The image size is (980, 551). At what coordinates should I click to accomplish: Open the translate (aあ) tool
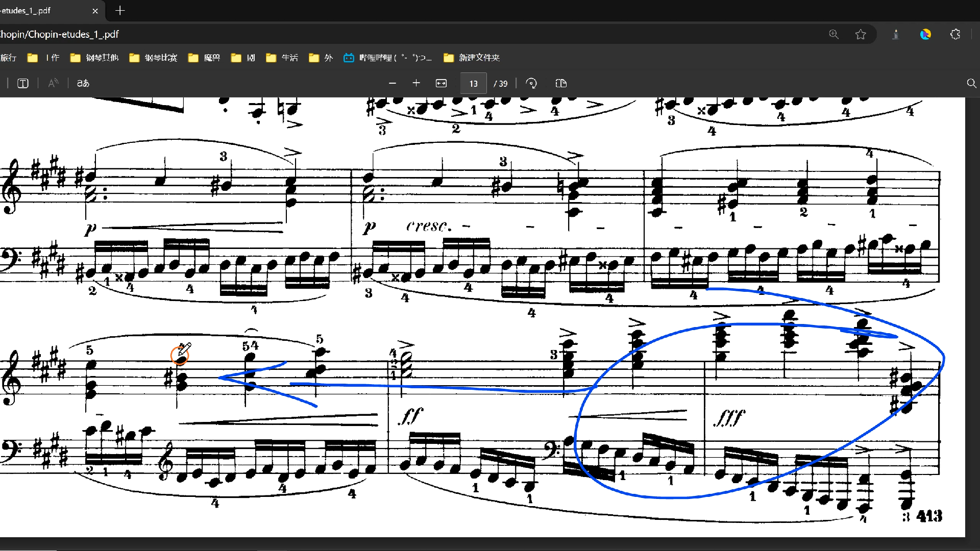[x=83, y=83]
